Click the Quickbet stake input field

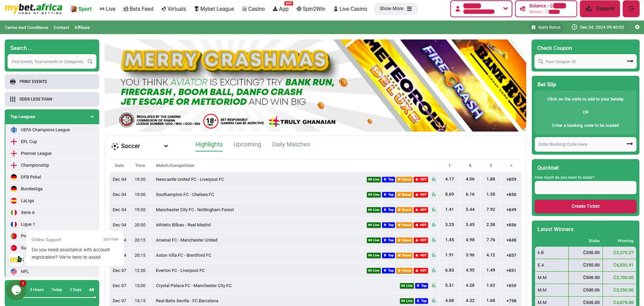coord(586,187)
